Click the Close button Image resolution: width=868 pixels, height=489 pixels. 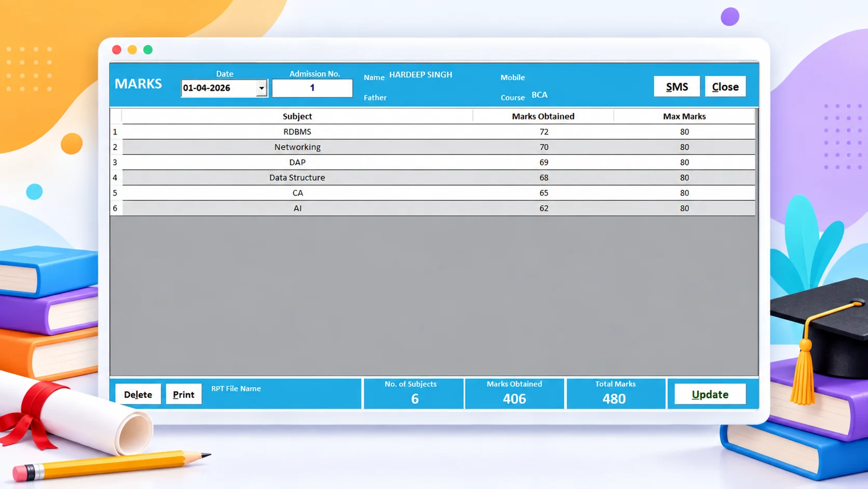[x=725, y=87]
